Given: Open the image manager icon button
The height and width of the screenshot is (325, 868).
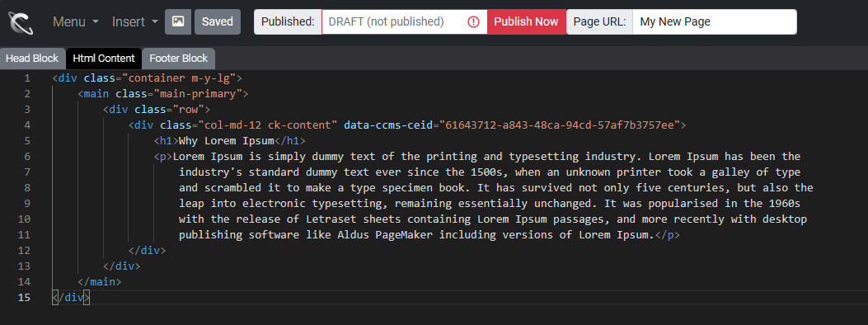Looking at the screenshot, I should 178,21.
